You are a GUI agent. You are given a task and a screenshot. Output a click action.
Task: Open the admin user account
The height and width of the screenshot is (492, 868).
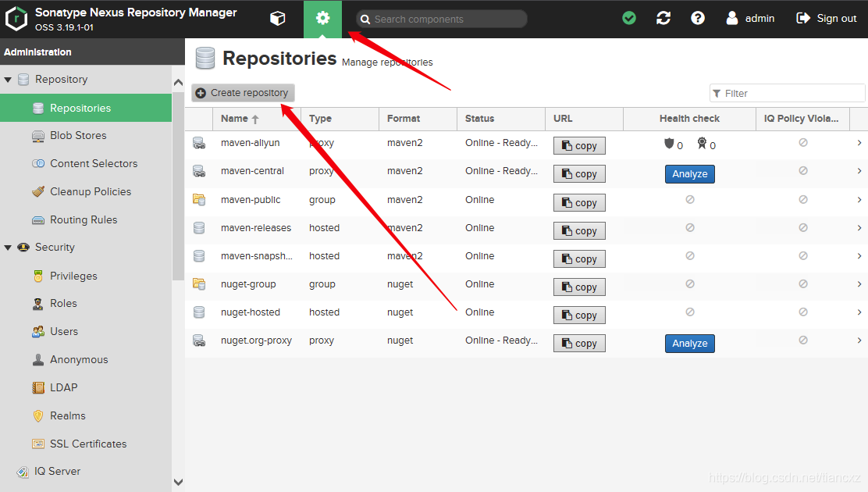(750, 18)
